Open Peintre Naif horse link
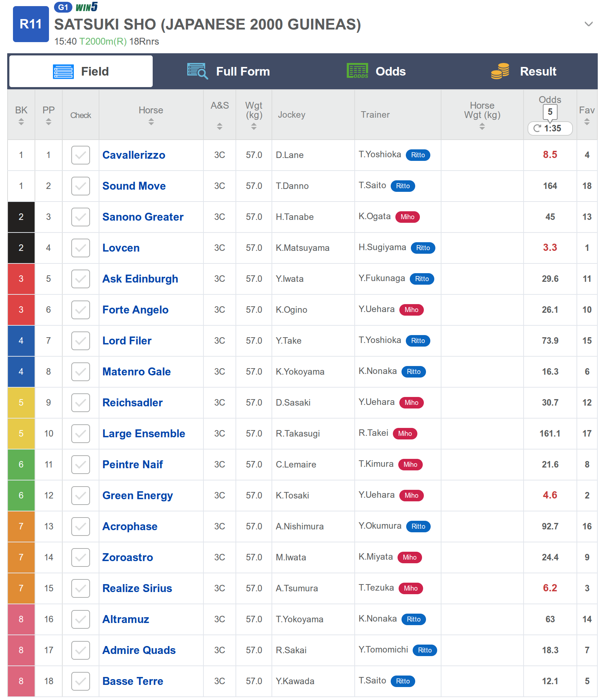 click(133, 465)
